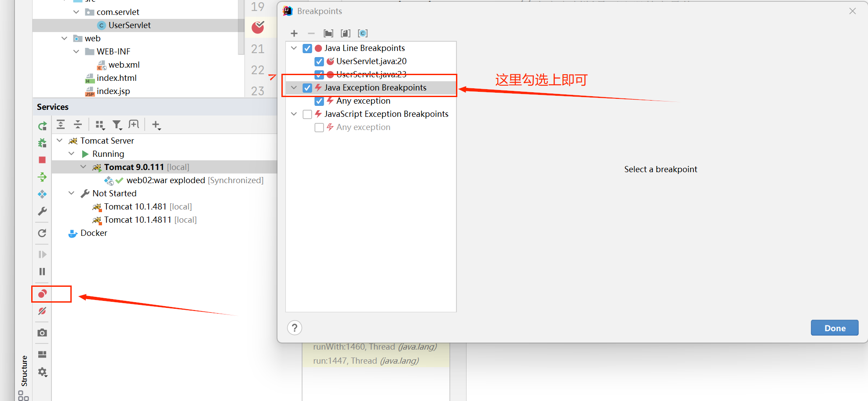This screenshot has height=401, width=868.
Task: Click Group by File icon in Breakpoints dialog
Action: 346,33
